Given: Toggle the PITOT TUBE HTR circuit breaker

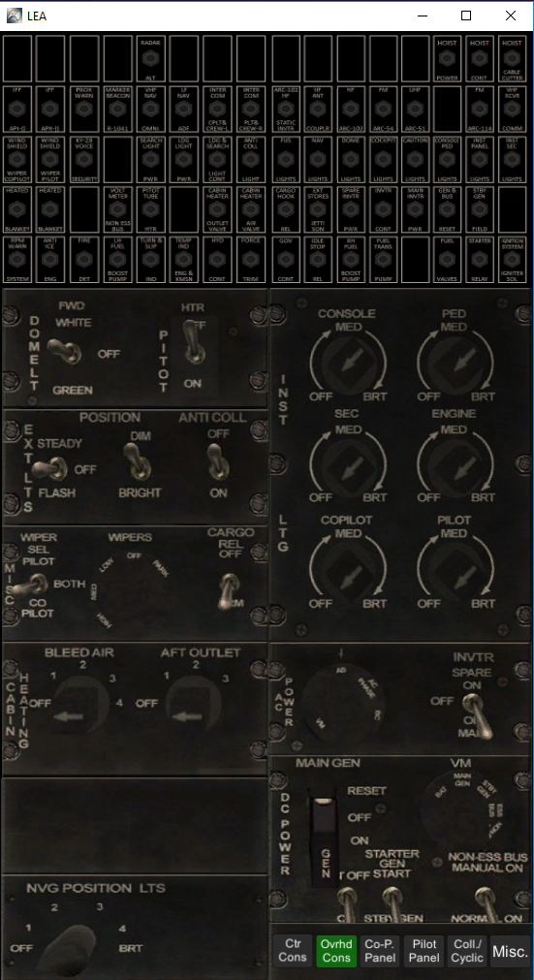Looking at the screenshot, I should pyautogui.click(x=150, y=209).
